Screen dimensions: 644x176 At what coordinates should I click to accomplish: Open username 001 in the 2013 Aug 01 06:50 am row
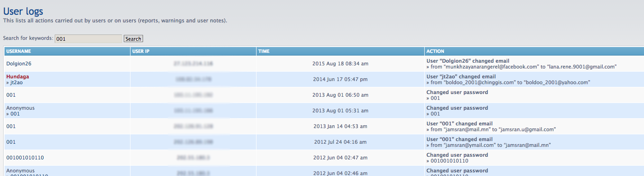tap(11, 95)
